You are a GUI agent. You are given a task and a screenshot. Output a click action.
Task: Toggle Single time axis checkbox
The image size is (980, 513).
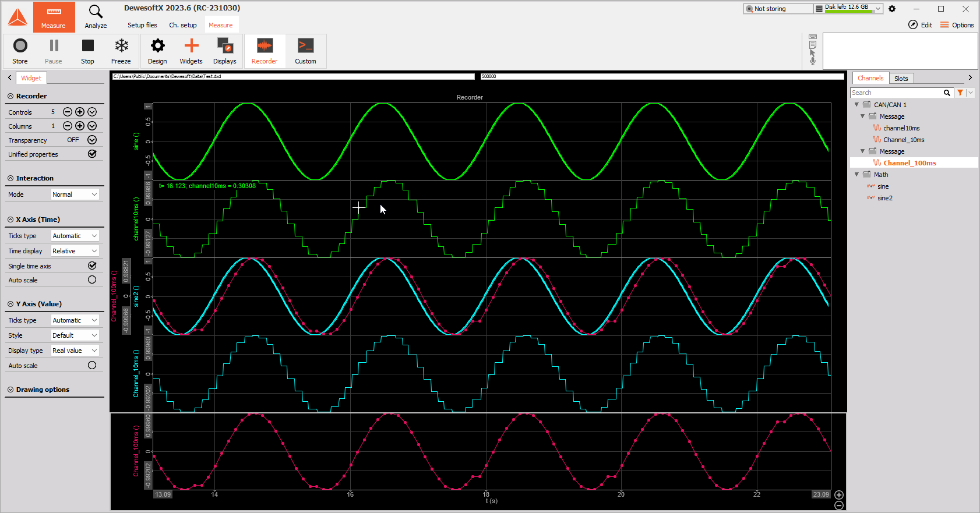(92, 266)
